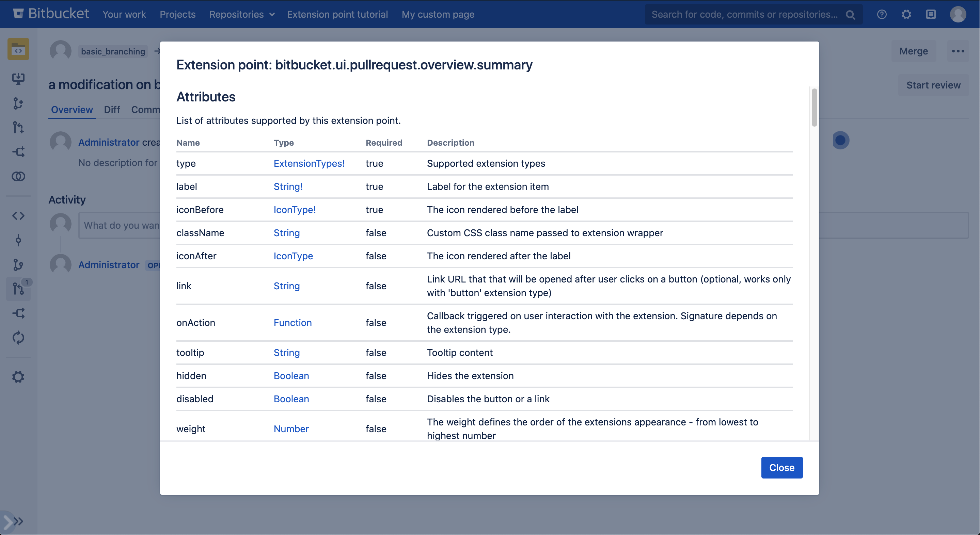Open the Commits icon in sidebar
980x535 pixels.
point(18,240)
